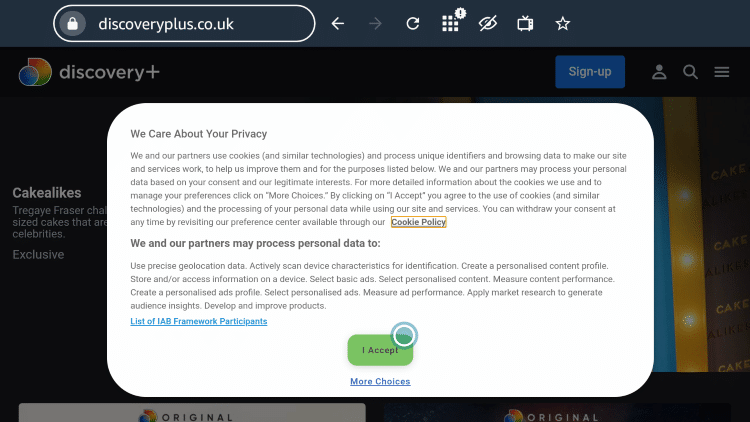Expand the hamburger menu
The image size is (750, 422).
point(722,72)
